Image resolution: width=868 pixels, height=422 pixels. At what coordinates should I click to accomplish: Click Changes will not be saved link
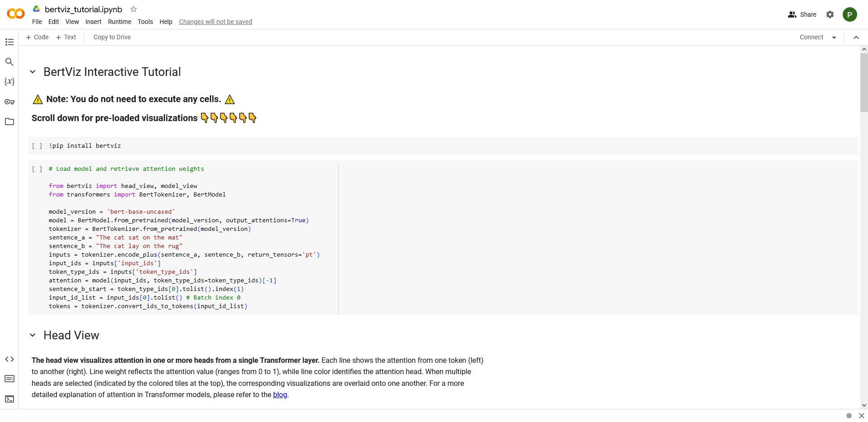pyautogui.click(x=216, y=22)
